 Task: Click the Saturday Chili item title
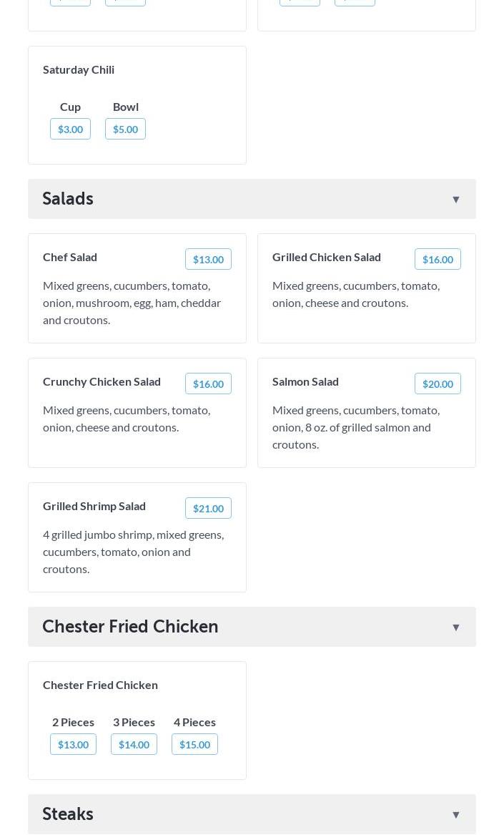coord(79,69)
